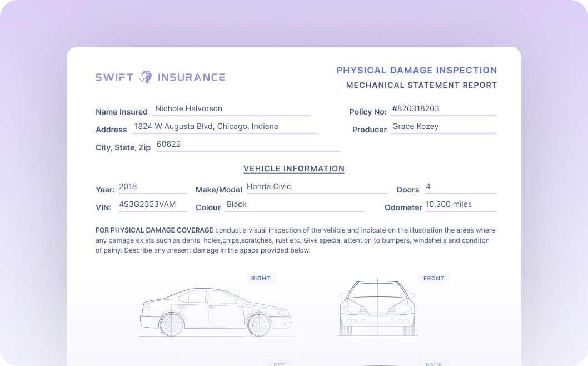Click the Name Insured input field
This screenshot has height=366, width=588.
coord(231,108)
